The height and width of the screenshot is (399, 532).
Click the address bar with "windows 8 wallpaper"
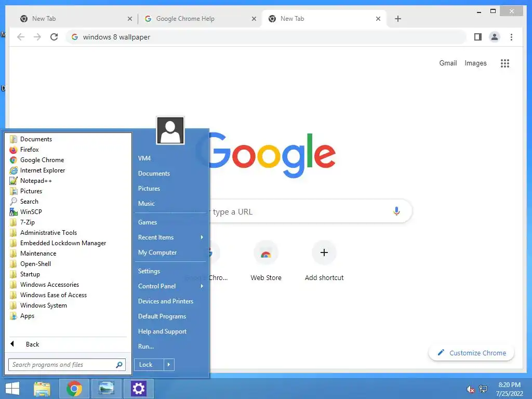point(266,37)
